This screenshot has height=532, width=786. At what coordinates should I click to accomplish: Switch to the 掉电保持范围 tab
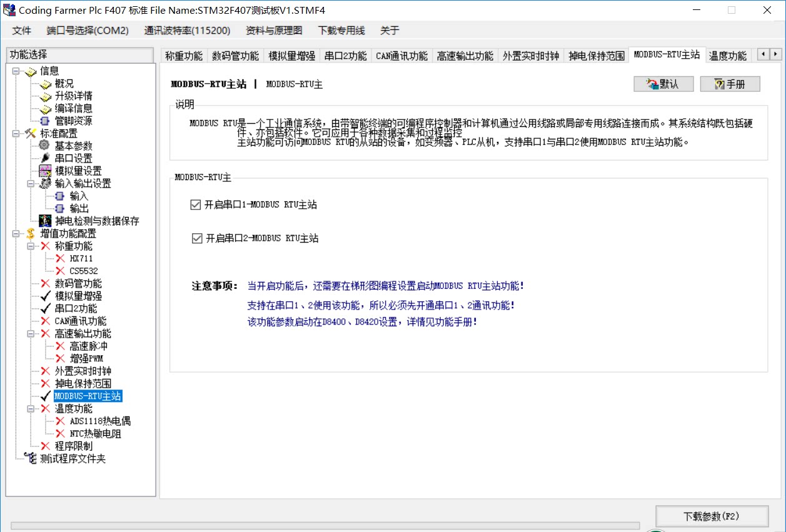[597, 56]
